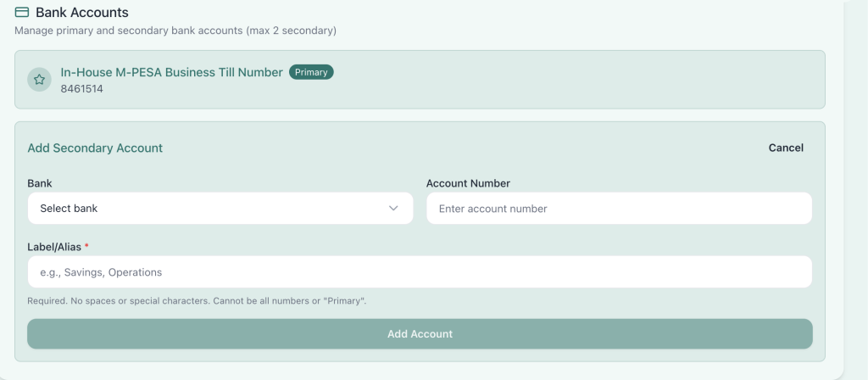
Task: Click the label validation hint text
Action: [x=197, y=301]
